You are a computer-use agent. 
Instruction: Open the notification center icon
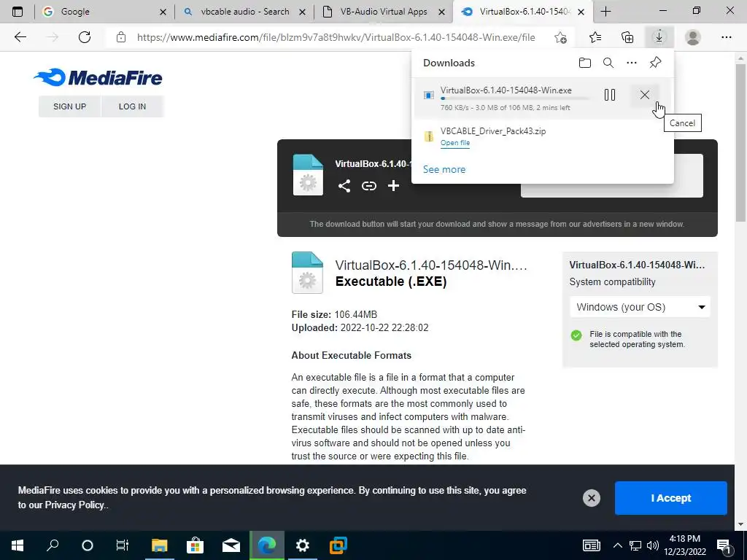(x=724, y=546)
